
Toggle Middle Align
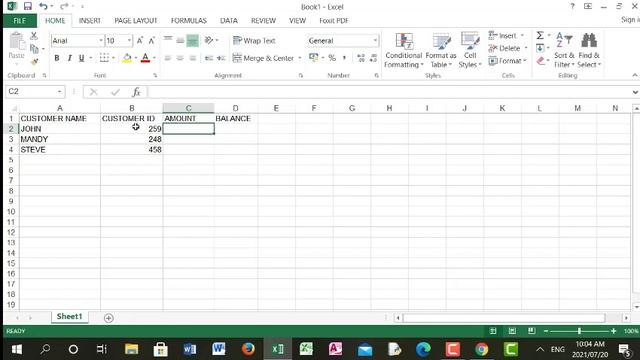180,40
